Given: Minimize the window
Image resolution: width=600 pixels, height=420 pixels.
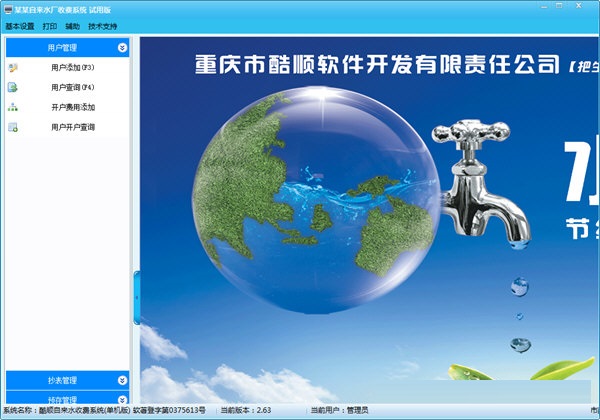Looking at the screenshot, I should point(544,6).
